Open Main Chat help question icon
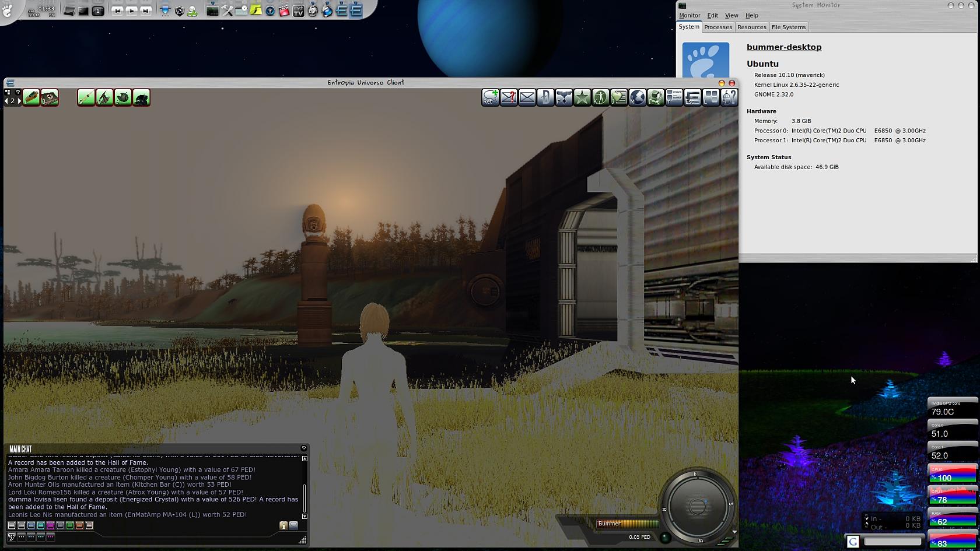Screen dimensions: 980x551 click(303, 448)
